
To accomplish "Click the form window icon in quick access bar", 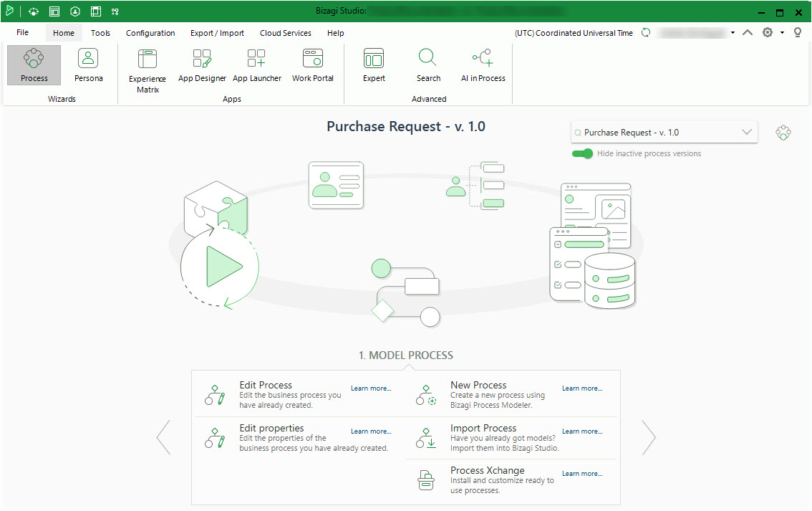I will (54, 11).
